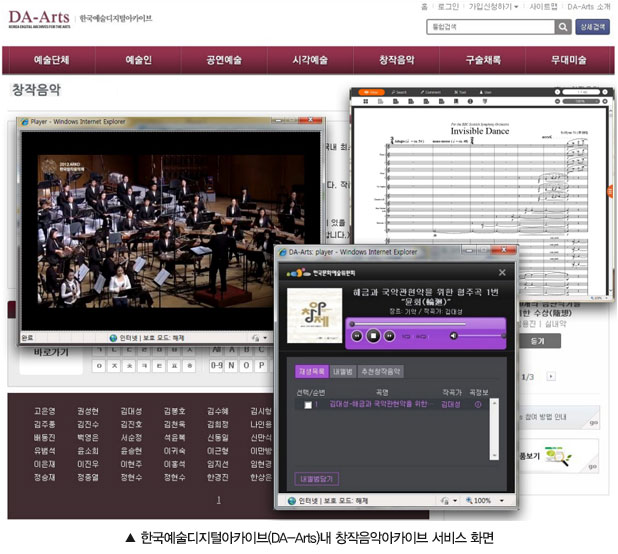Open 공연예술 menu
This screenshot has height=554, width=618.
(x=224, y=60)
